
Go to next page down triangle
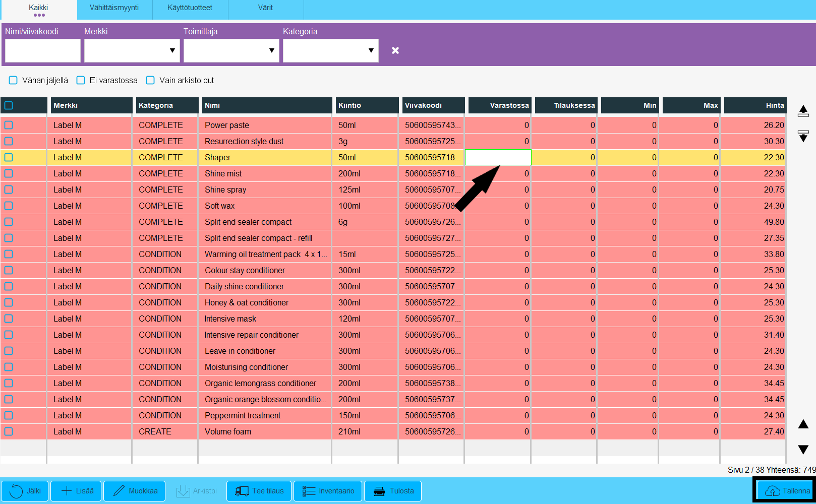pos(803,450)
